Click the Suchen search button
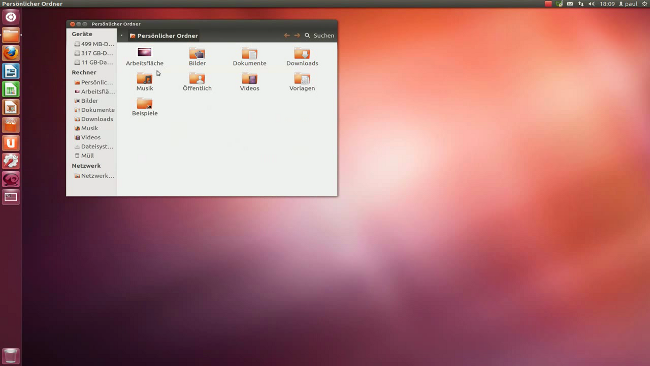 tap(319, 36)
